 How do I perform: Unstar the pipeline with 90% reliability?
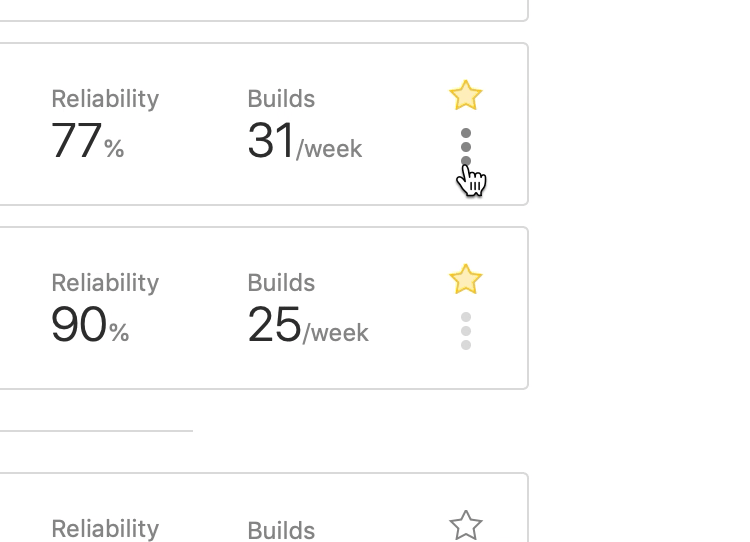point(466,280)
